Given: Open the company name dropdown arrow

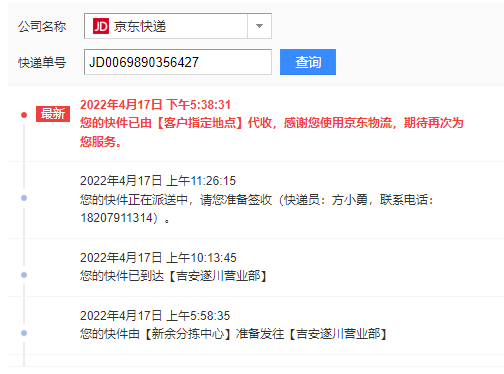Looking at the screenshot, I should coord(259,26).
